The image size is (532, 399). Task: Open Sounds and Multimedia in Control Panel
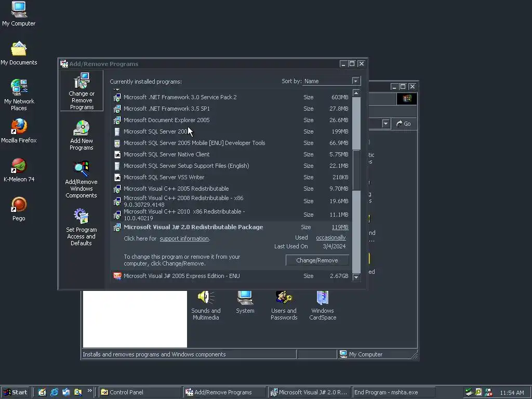[206, 305]
